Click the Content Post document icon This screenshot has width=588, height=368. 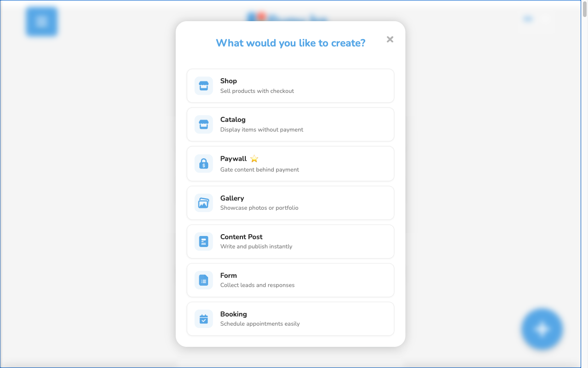coord(204,241)
